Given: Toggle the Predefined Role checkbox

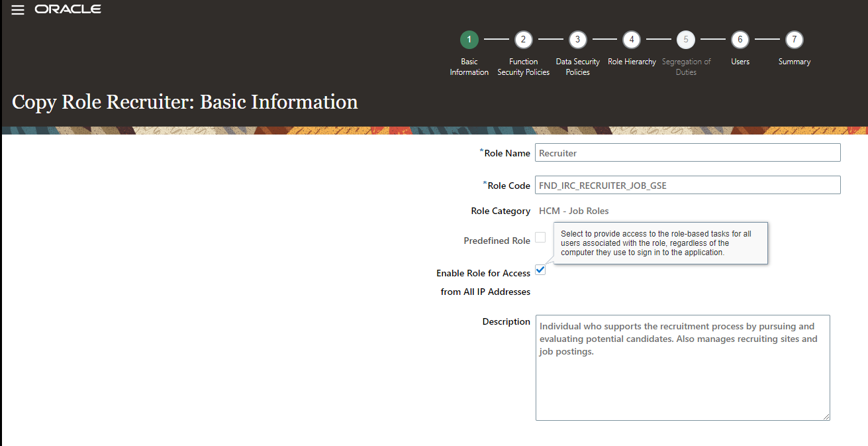Looking at the screenshot, I should 540,237.
